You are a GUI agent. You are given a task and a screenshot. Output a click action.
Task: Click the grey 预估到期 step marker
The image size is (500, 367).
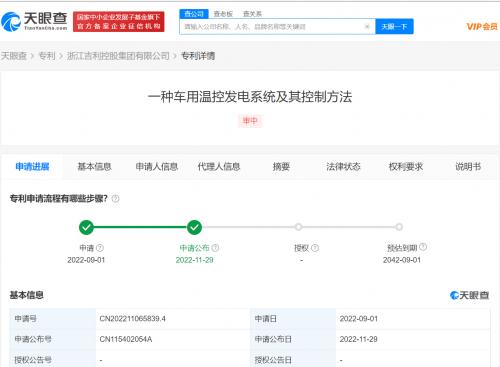point(399,227)
